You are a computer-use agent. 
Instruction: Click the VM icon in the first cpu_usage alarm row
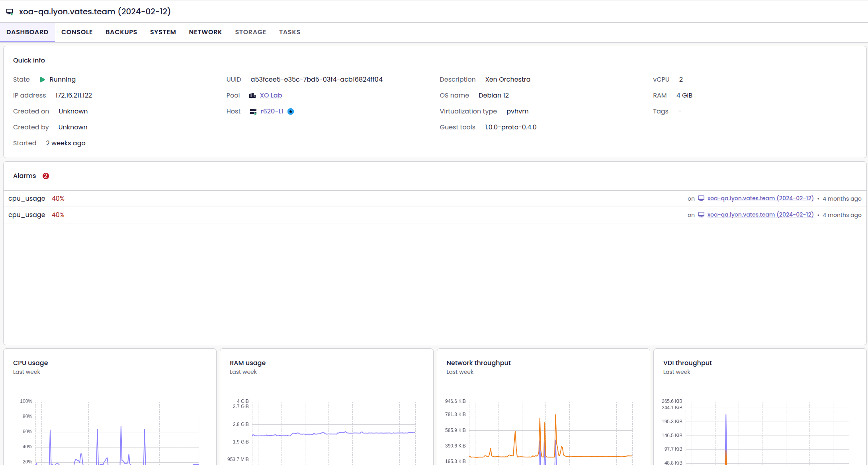701,198
